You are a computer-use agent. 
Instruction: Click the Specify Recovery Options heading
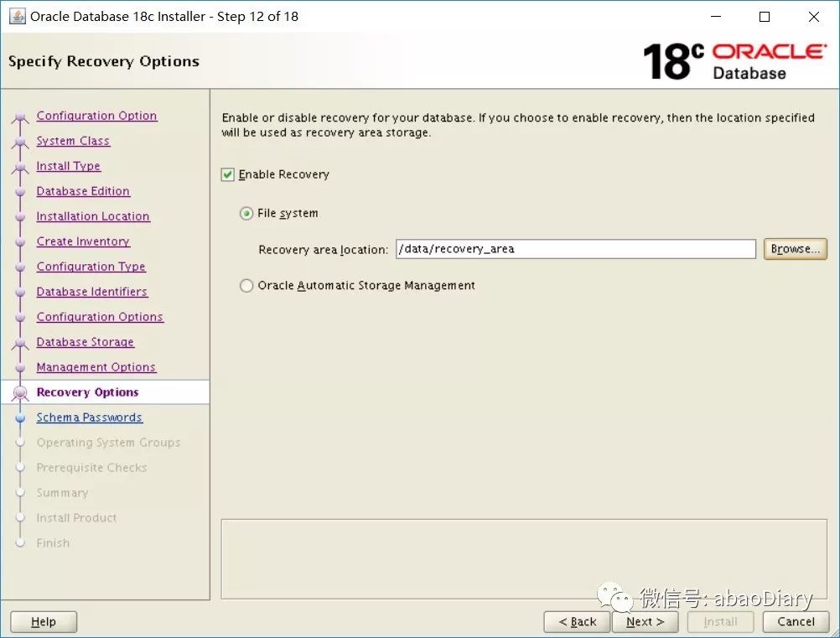[104, 61]
